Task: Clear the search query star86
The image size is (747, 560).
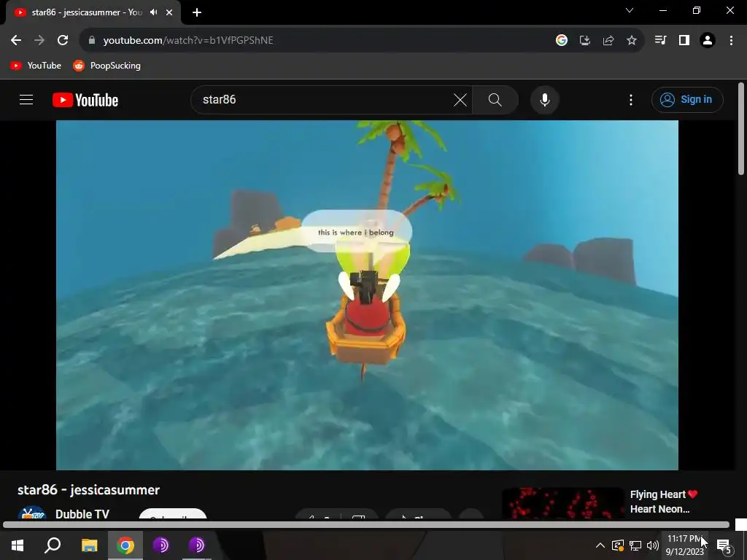Action: click(460, 100)
